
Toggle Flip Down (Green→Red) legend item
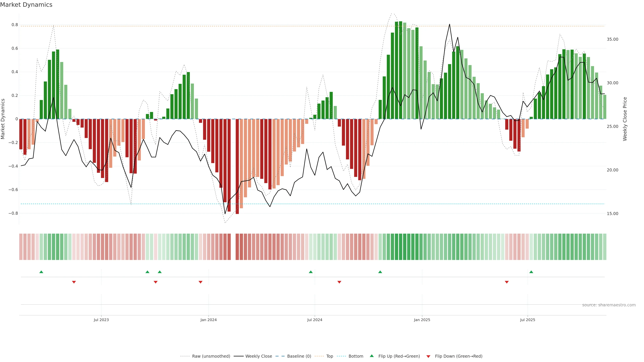point(459,356)
